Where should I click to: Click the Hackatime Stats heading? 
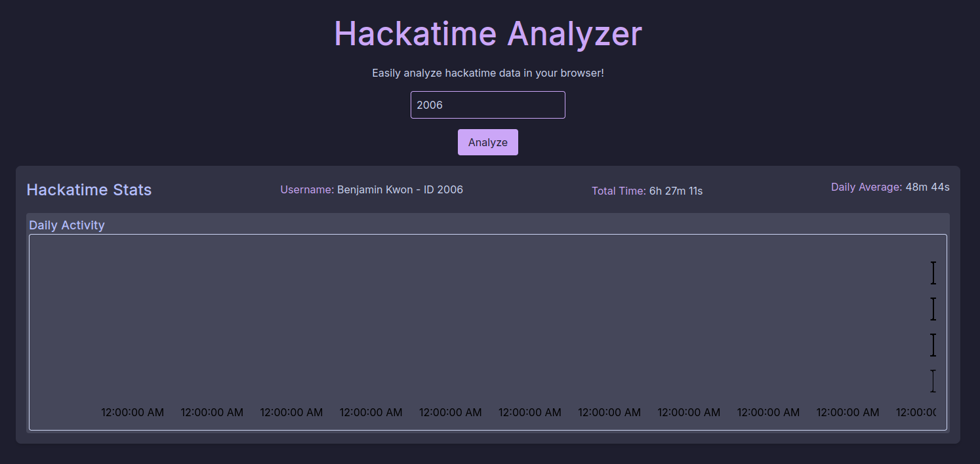pyautogui.click(x=89, y=190)
